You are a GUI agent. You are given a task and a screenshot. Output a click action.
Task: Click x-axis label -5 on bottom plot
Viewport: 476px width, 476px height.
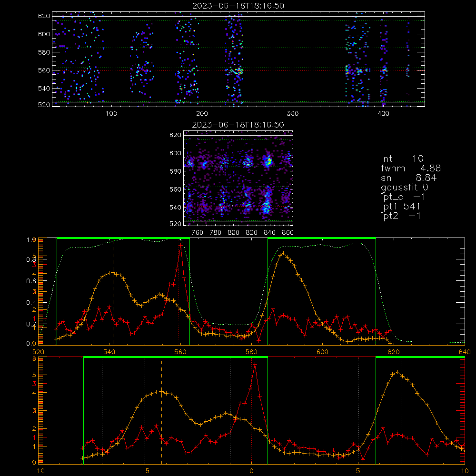click(x=145, y=471)
